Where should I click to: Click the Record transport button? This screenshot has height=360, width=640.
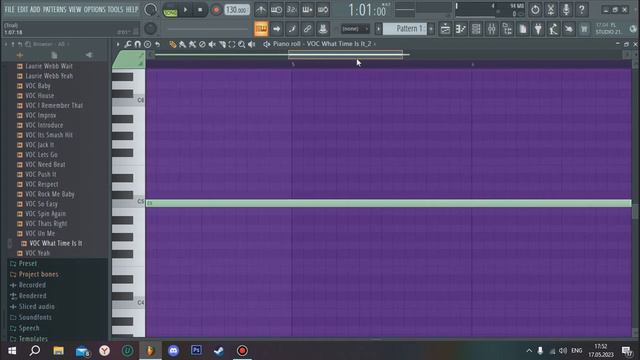click(216, 10)
